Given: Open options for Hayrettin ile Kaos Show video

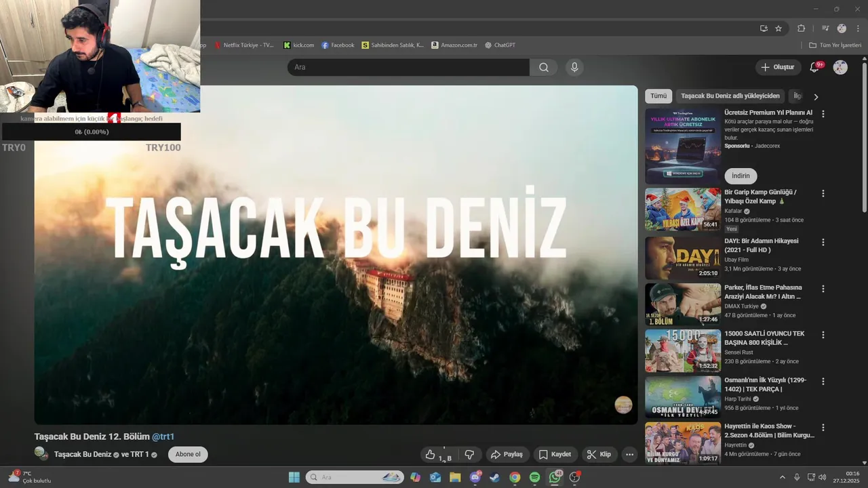Looking at the screenshot, I should pyautogui.click(x=823, y=428).
